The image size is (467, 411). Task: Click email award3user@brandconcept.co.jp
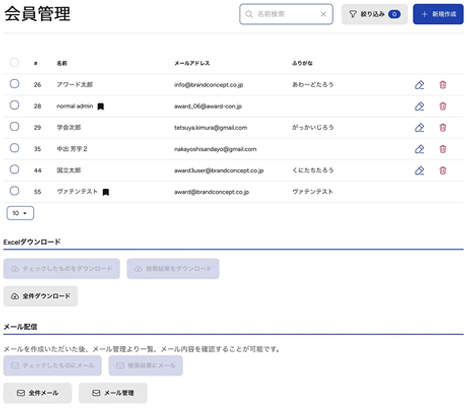219,171
